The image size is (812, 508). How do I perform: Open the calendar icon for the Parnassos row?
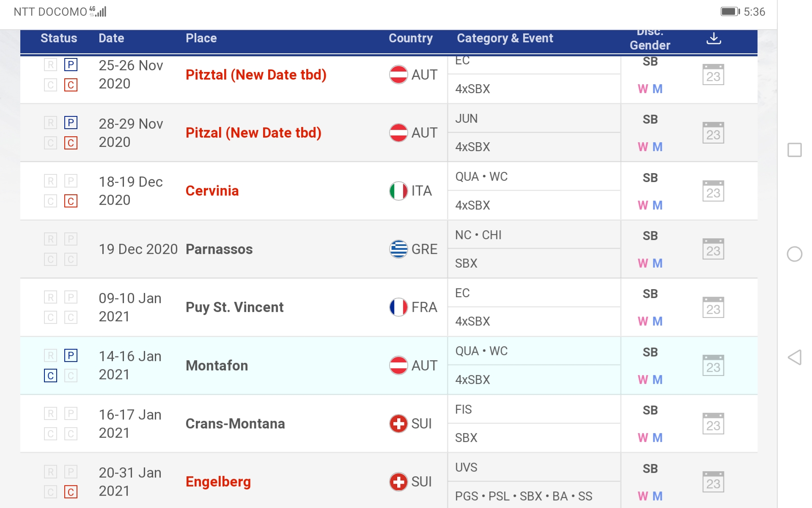pos(713,249)
